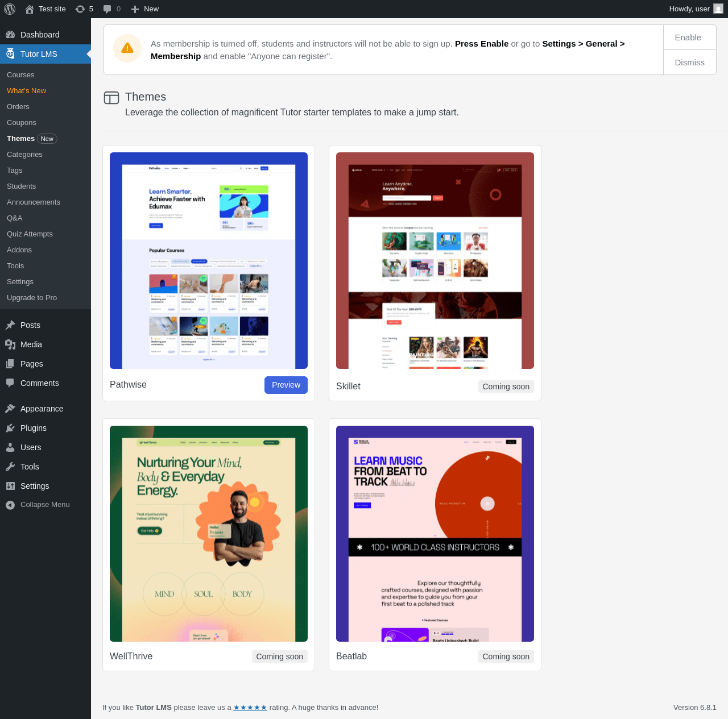The image size is (728, 719).
Task: Go to Orders submenu
Action: (18, 107)
